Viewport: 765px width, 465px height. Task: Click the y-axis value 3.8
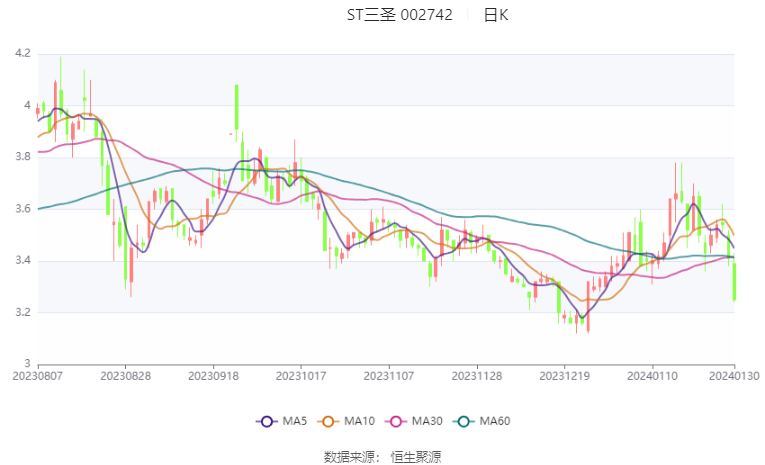click(x=23, y=157)
